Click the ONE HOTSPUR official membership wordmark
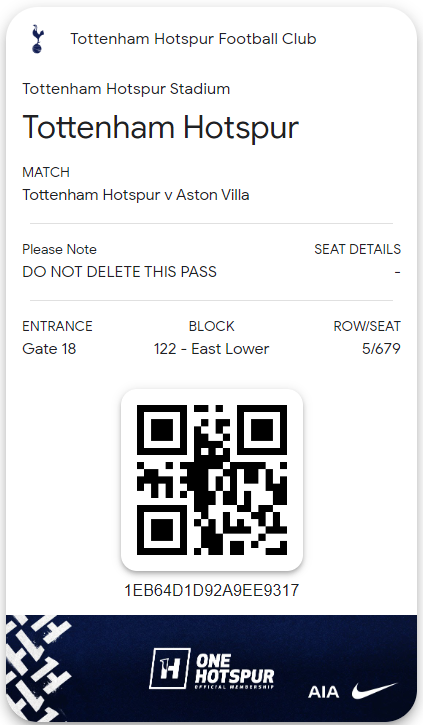The height and width of the screenshot is (725, 423). [234, 671]
